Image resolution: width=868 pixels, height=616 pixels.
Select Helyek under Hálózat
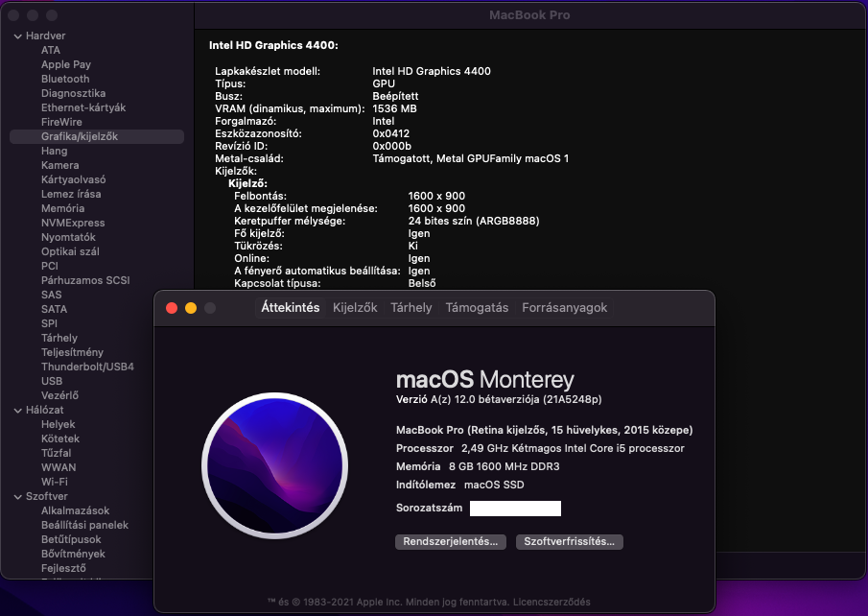click(x=59, y=424)
